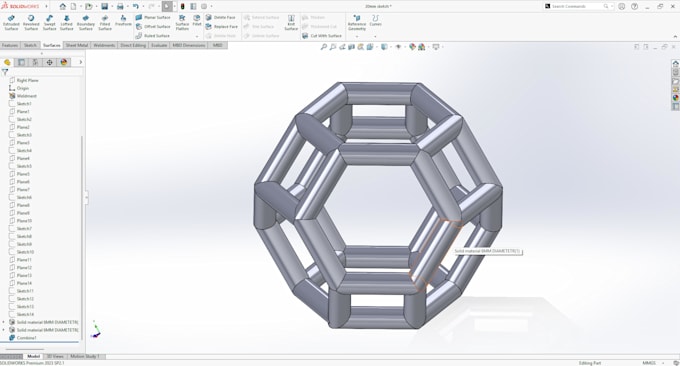Open the Curves tool

coord(376,20)
